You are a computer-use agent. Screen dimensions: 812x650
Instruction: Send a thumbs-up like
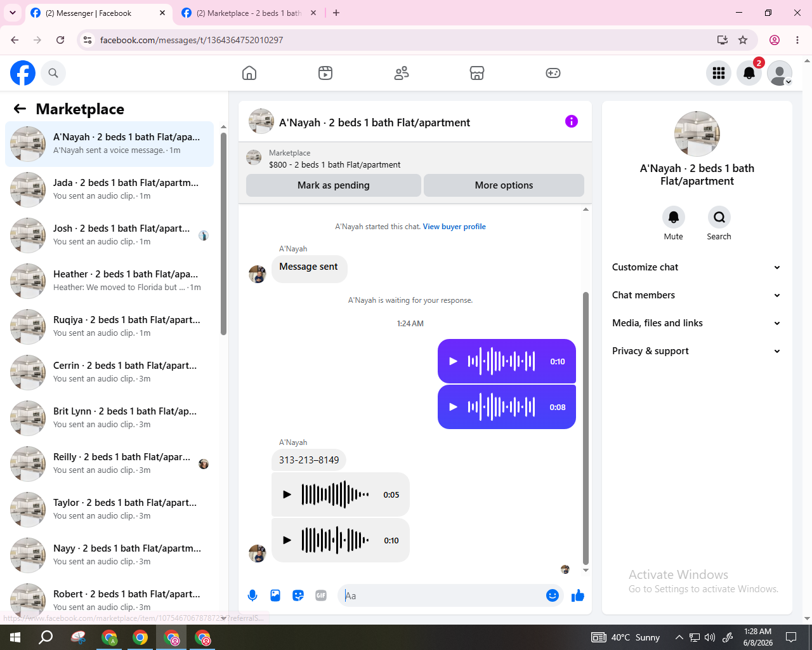pyautogui.click(x=578, y=595)
